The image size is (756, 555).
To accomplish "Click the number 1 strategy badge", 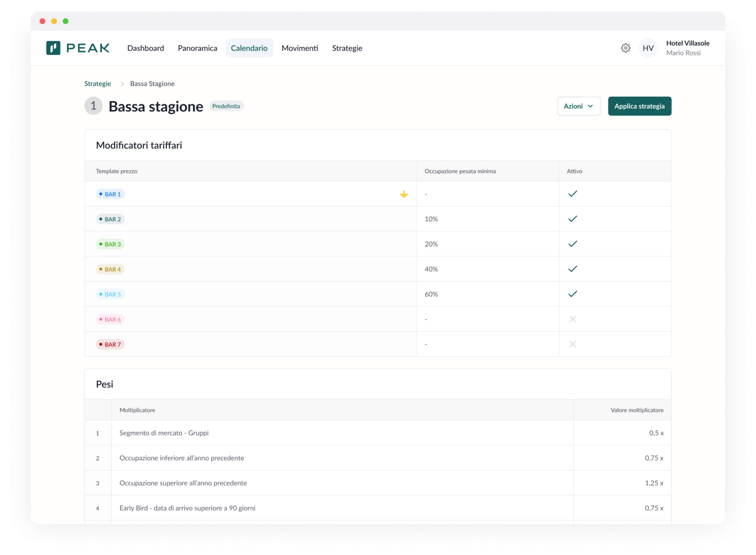I will point(93,106).
